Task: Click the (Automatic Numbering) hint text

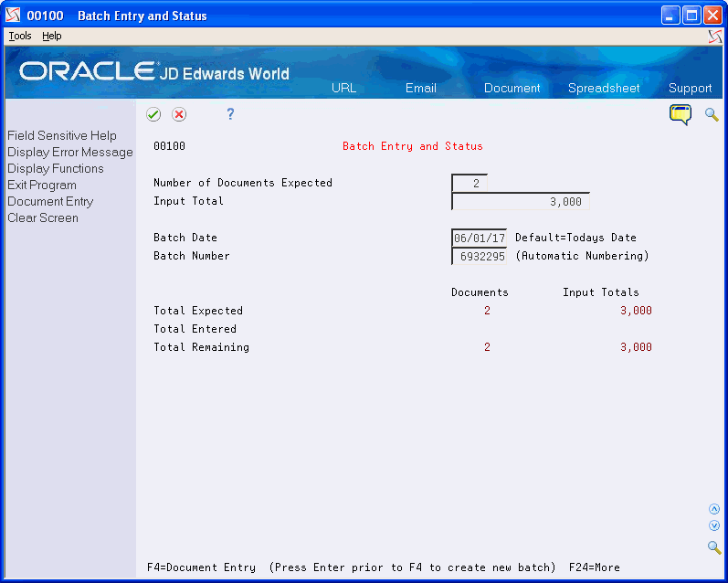Action: tap(582, 256)
